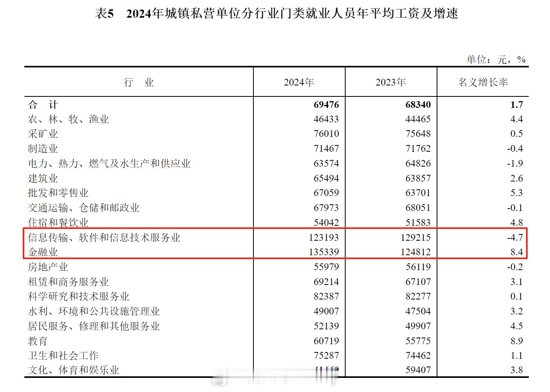Select row label 金融业
The width and height of the screenshot is (550, 392).
(x=43, y=252)
